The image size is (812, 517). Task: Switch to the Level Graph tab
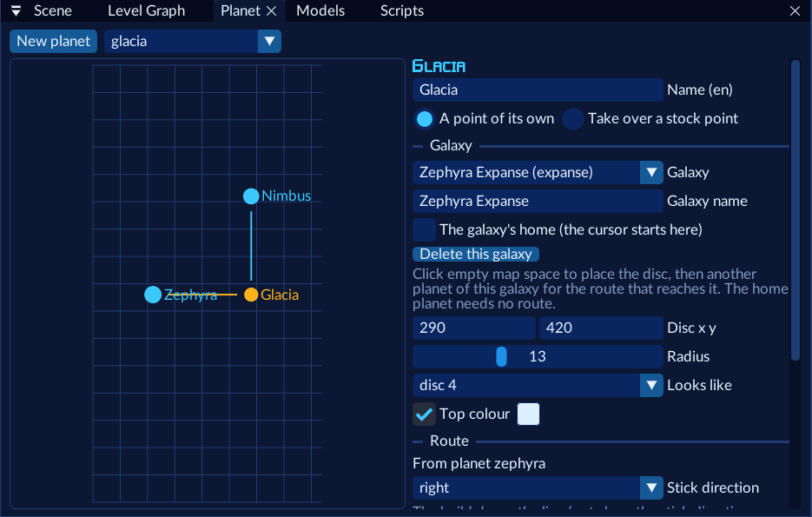click(146, 11)
